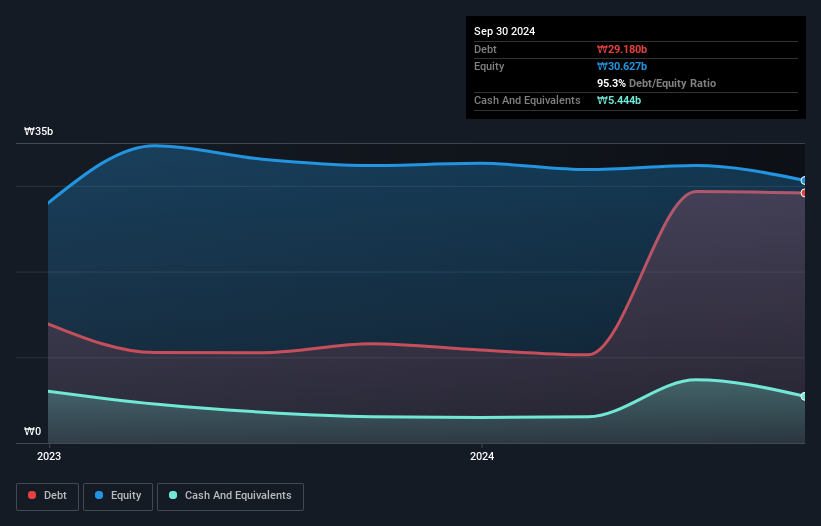Viewport: 821px width, 526px height.
Task: Click the 95.3% Debt/Equity Ratio text
Action: point(657,83)
